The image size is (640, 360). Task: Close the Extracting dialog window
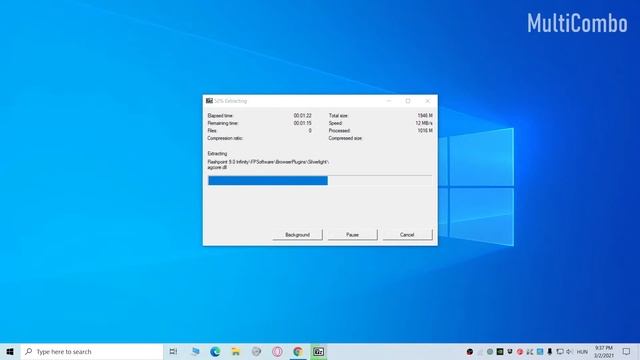coord(427,101)
